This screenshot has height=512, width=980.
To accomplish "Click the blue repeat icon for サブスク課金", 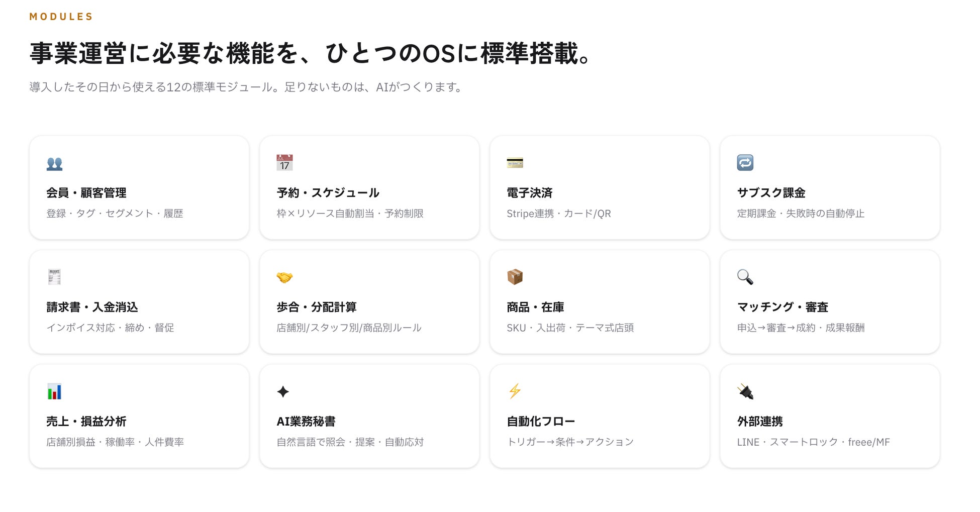I will tap(745, 163).
